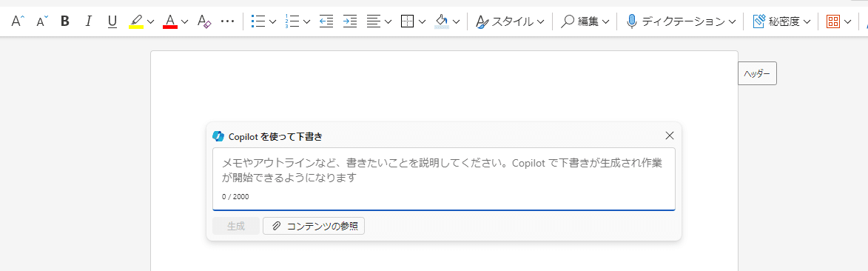Open the font color dropdown arrow
This screenshot has width=868, height=271.
click(185, 21)
